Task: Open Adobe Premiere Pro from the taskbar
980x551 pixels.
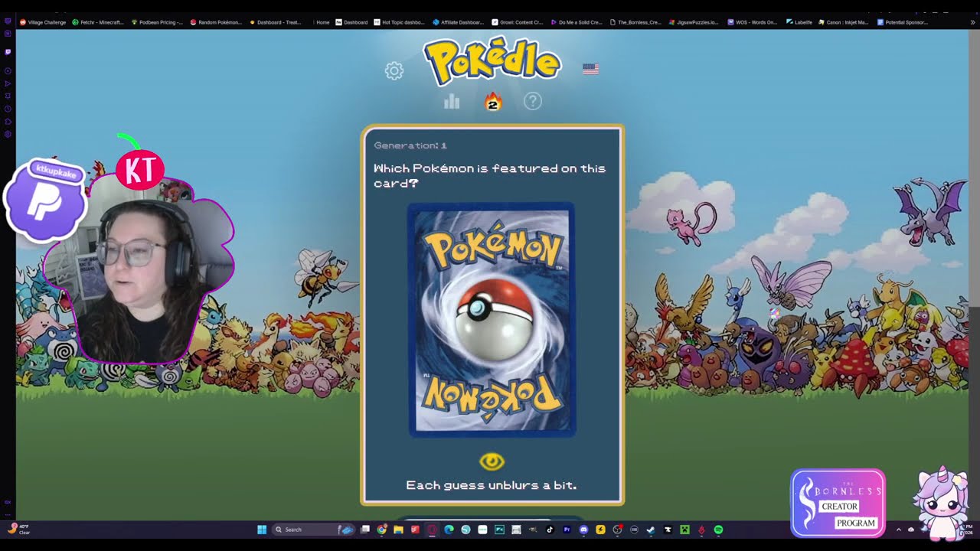Action: point(567,530)
